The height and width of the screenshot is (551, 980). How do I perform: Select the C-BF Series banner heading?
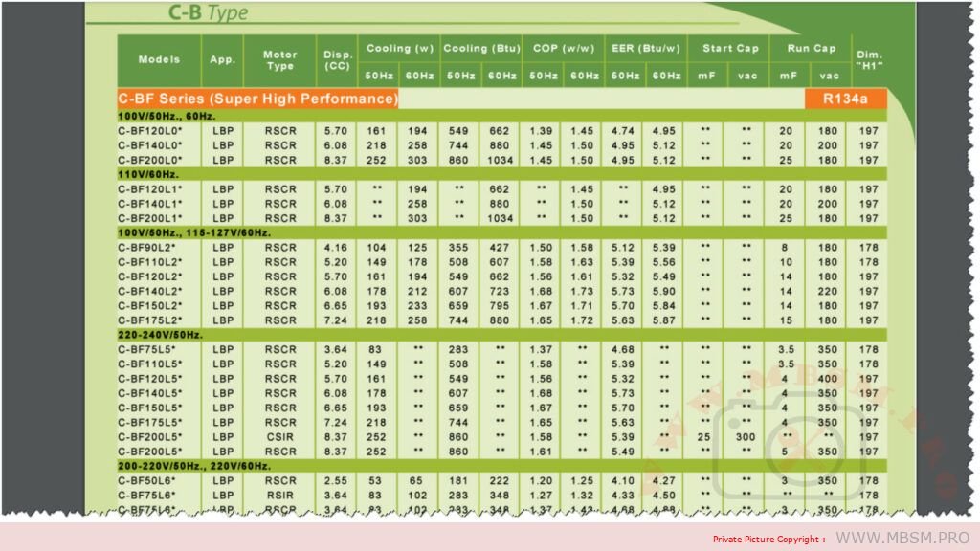pos(257,99)
